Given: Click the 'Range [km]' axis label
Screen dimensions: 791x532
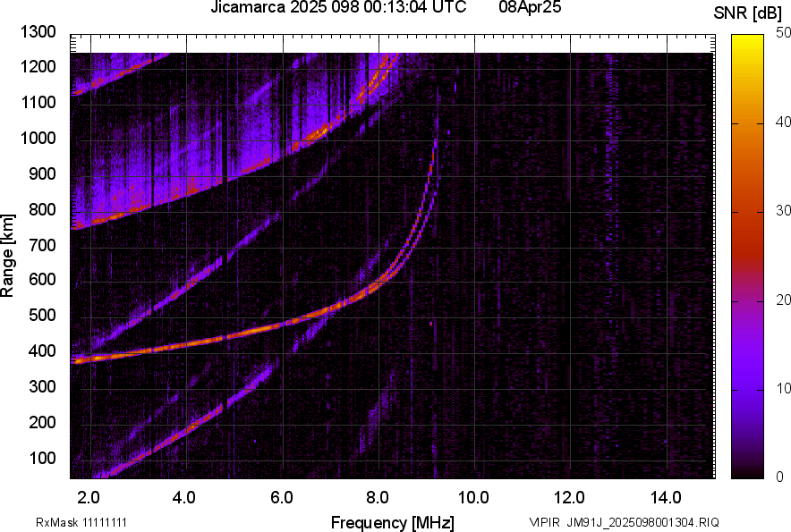Looking at the screenshot, I should tap(7, 255).
